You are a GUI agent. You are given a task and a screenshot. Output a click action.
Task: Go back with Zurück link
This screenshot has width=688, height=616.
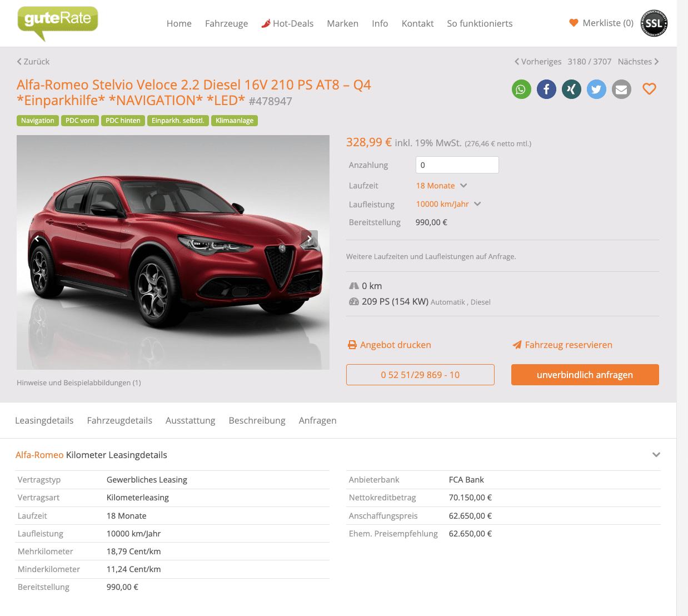(33, 62)
